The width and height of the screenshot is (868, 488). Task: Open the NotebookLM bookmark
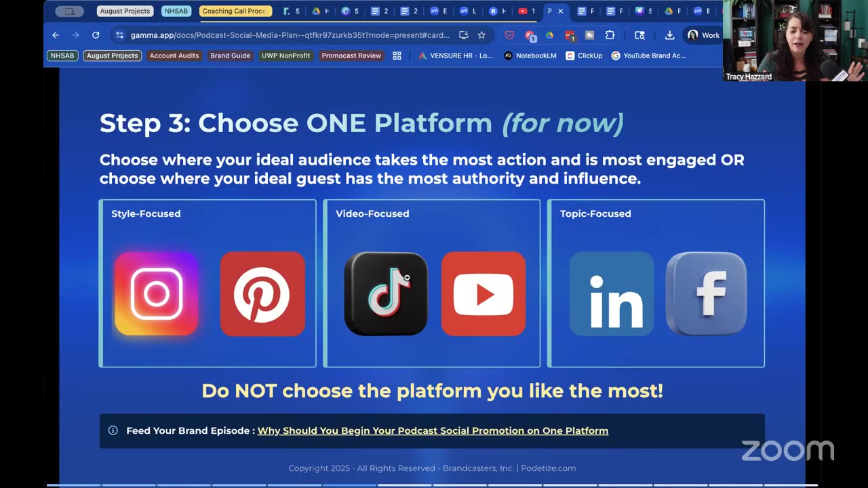pos(530,56)
